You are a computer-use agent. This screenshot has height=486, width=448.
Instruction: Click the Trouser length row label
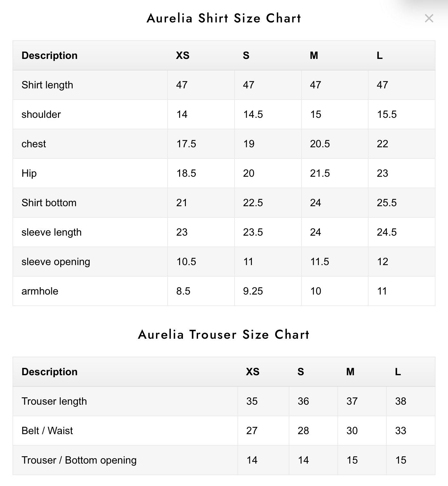click(x=54, y=401)
